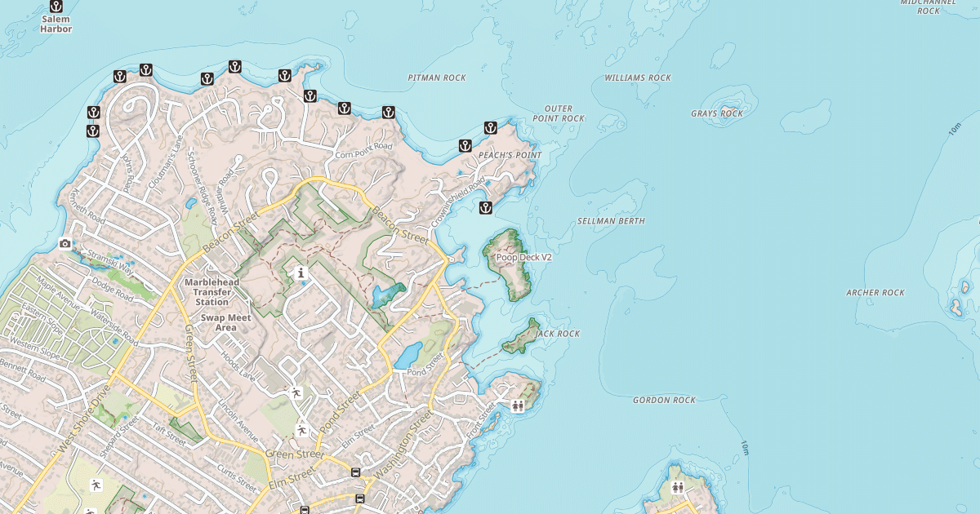980x514 pixels.
Task: Click the Williams Rock label
Action: (x=638, y=78)
